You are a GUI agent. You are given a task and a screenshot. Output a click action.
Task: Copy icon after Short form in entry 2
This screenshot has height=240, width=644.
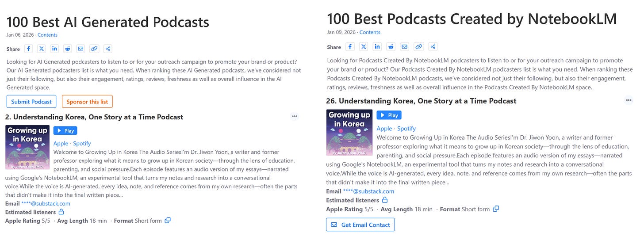pyautogui.click(x=168, y=220)
